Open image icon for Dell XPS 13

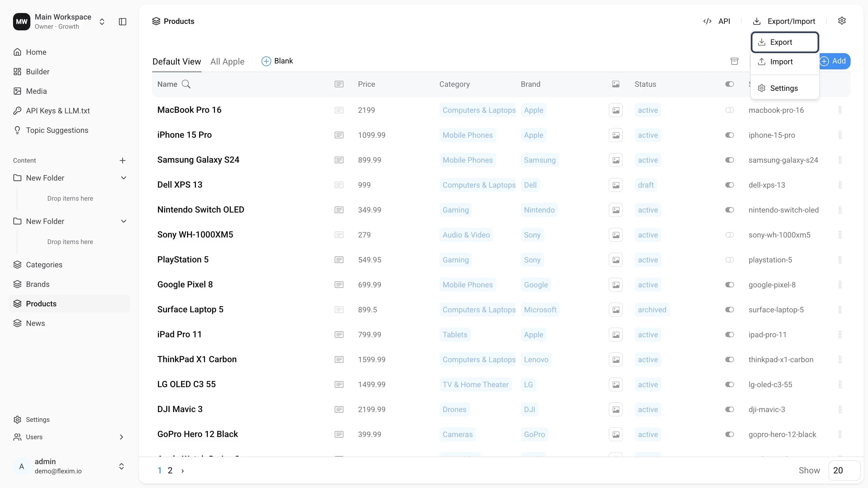(616, 185)
